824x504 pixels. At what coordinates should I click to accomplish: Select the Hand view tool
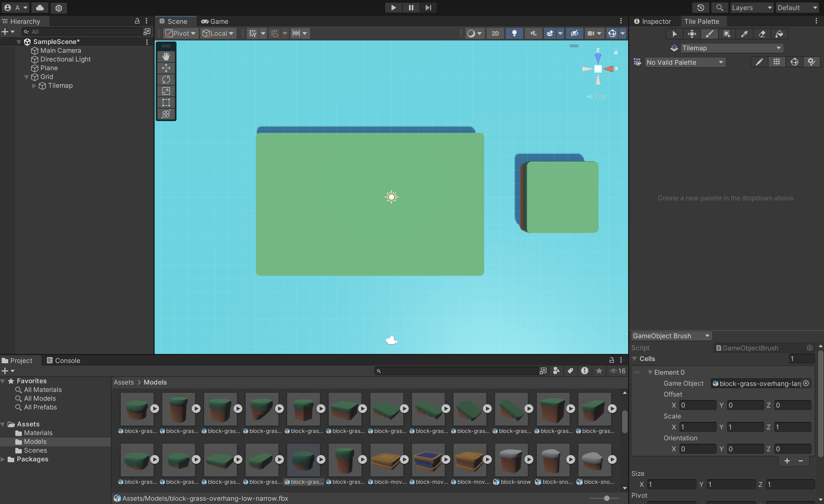pyautogui.click(x=166, y=56)
